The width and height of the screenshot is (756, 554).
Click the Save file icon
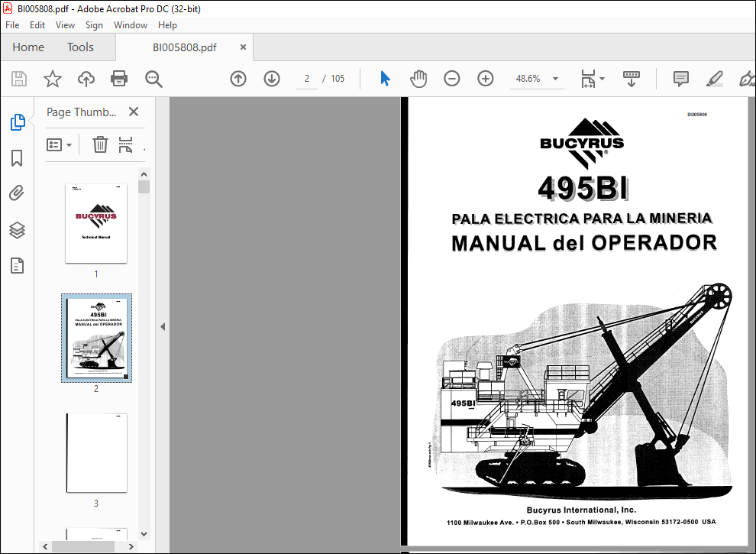[19, 79]
